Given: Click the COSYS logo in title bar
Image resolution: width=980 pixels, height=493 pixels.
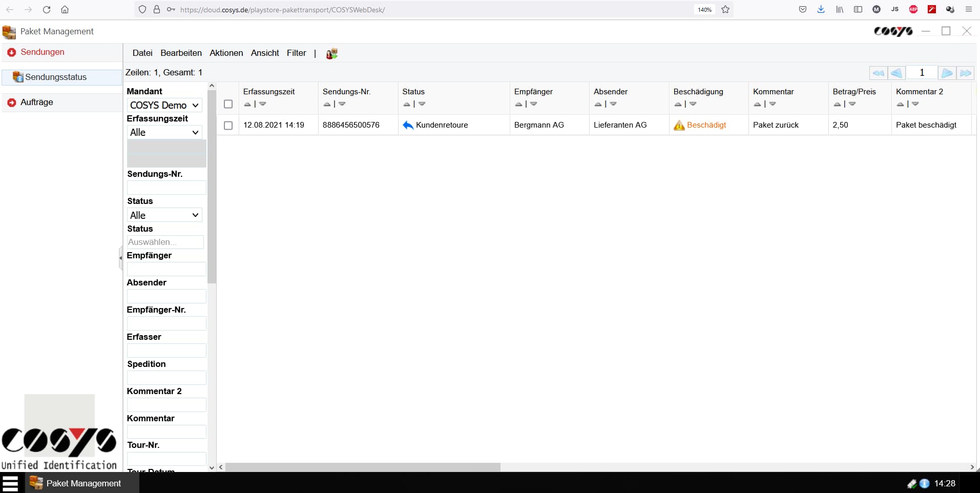Looking at the screenshot, I should click(893, 31).
